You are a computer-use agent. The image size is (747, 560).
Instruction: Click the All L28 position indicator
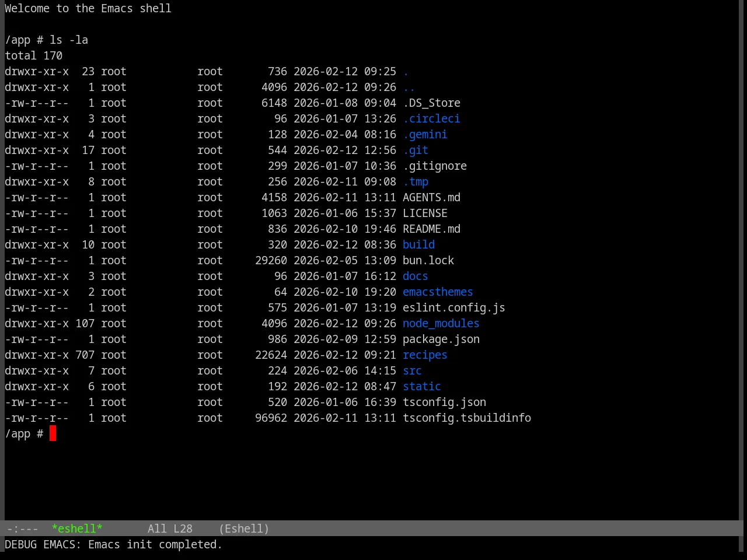[x=170, y=528]
